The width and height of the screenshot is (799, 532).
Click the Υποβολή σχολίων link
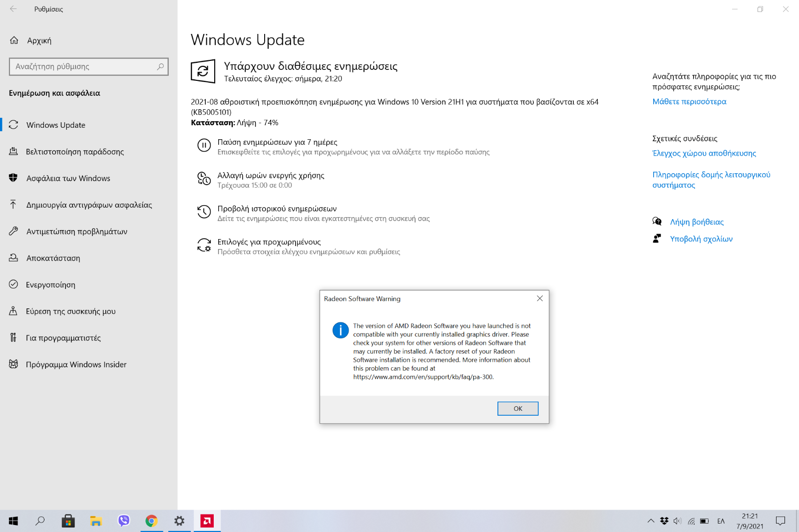[701, 239]
